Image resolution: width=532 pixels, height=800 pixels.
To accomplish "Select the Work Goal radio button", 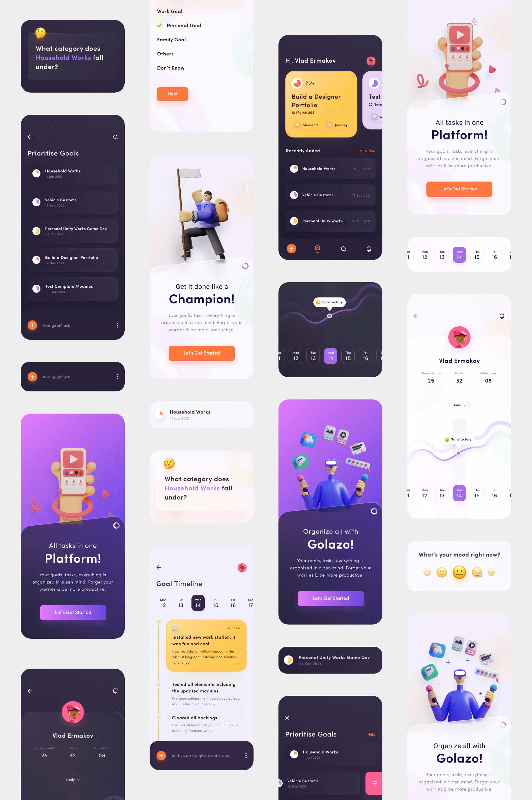I will pyautogui.click(x=169, y=11).
